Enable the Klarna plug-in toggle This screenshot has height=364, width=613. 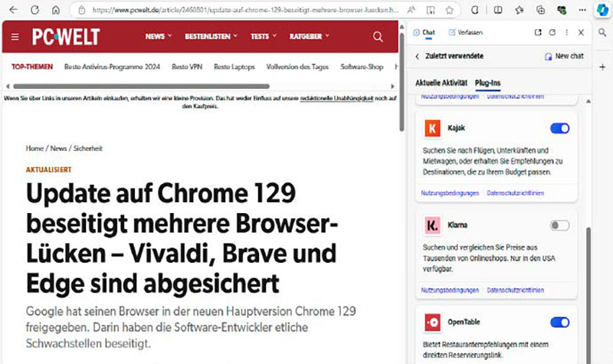[560, 225]
